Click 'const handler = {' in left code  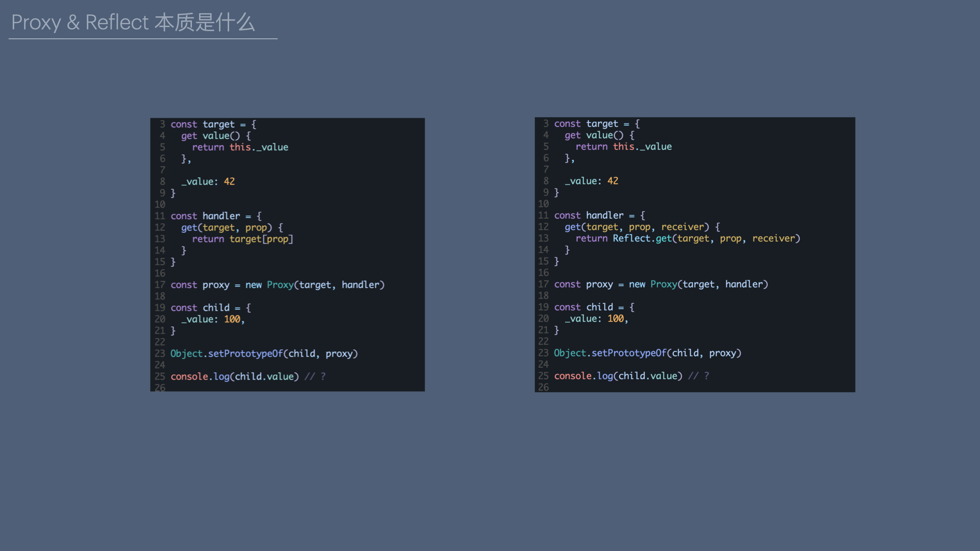(216, 216)
